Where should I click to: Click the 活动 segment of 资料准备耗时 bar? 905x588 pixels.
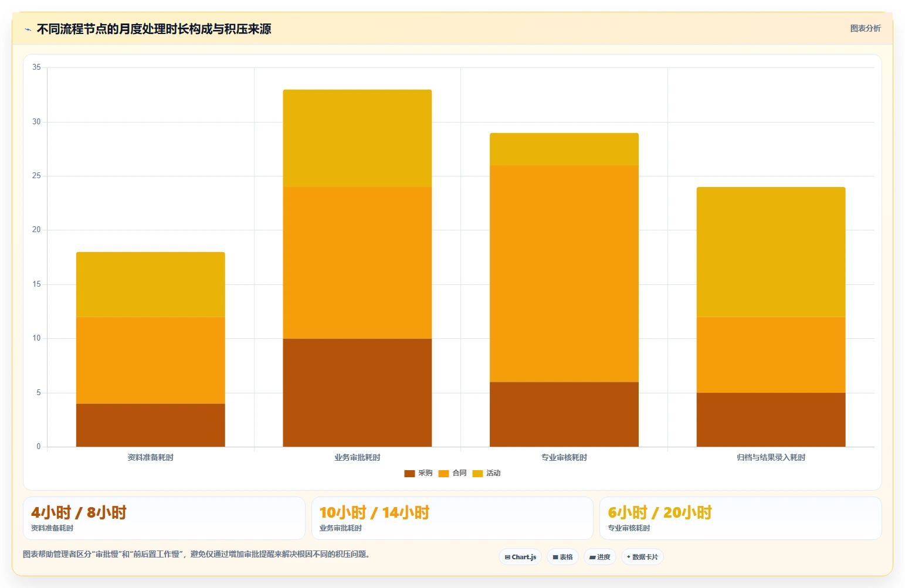(x=151, y=285)
